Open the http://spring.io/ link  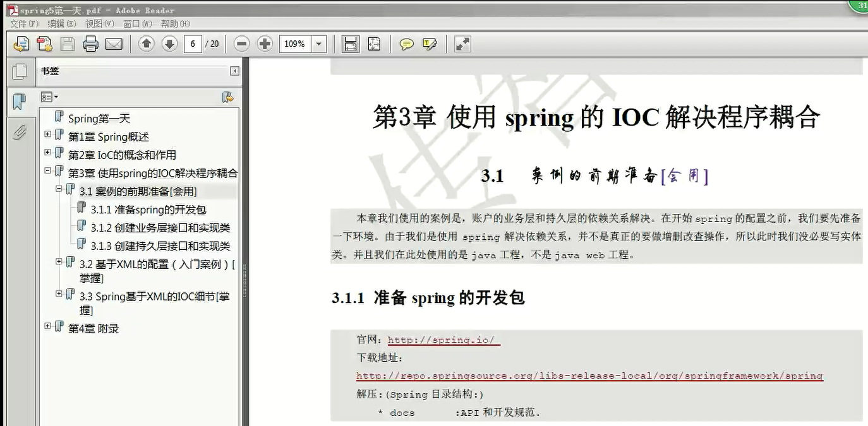(x=443, y=340)
